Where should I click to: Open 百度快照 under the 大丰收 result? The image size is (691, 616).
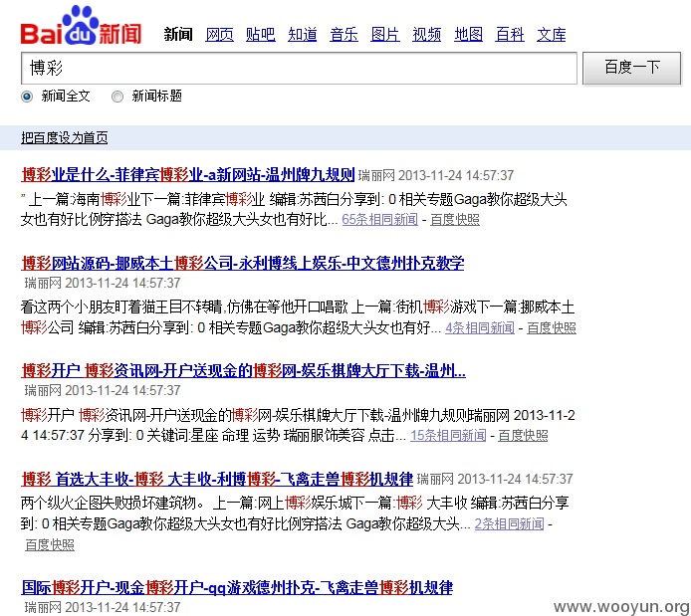click(50, 544)
